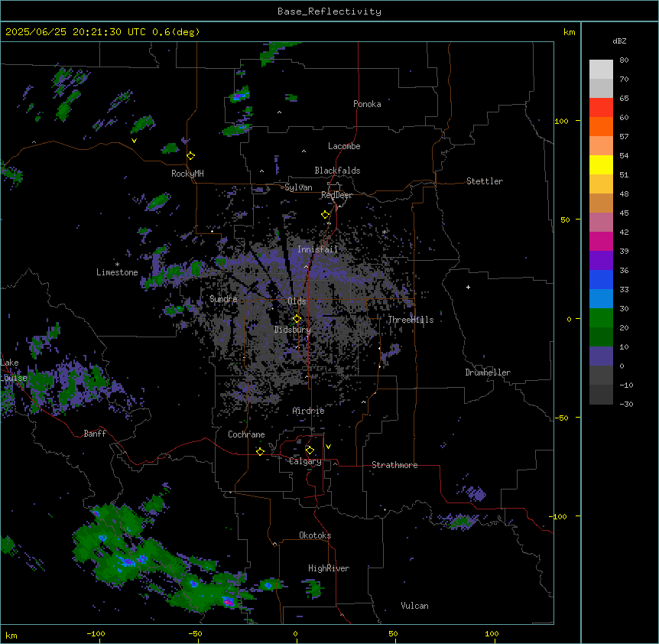Click the -30 value on the dBZ scale
The height and width of the screenshot is (644, 659).
626,405
